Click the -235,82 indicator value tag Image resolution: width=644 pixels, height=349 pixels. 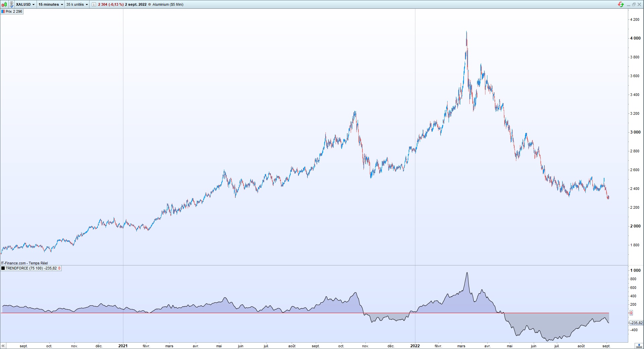[636, 323]
